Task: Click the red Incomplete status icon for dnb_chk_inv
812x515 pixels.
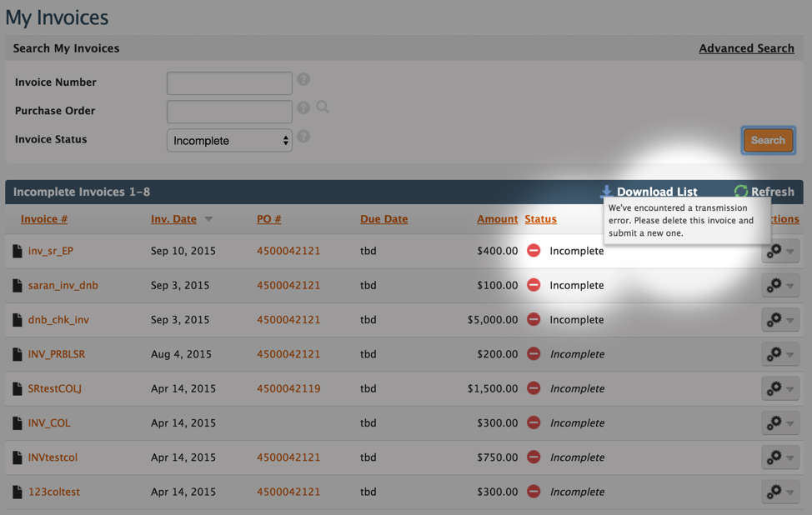Action: coord(534,319)
